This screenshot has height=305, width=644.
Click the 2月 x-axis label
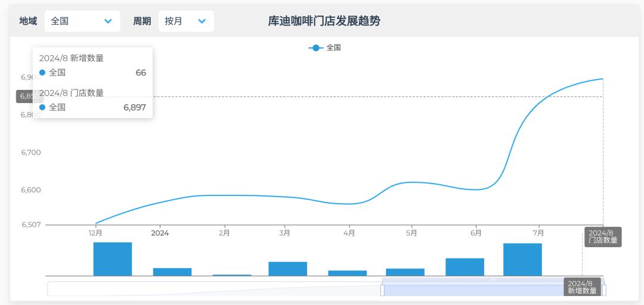pos(224,233)
